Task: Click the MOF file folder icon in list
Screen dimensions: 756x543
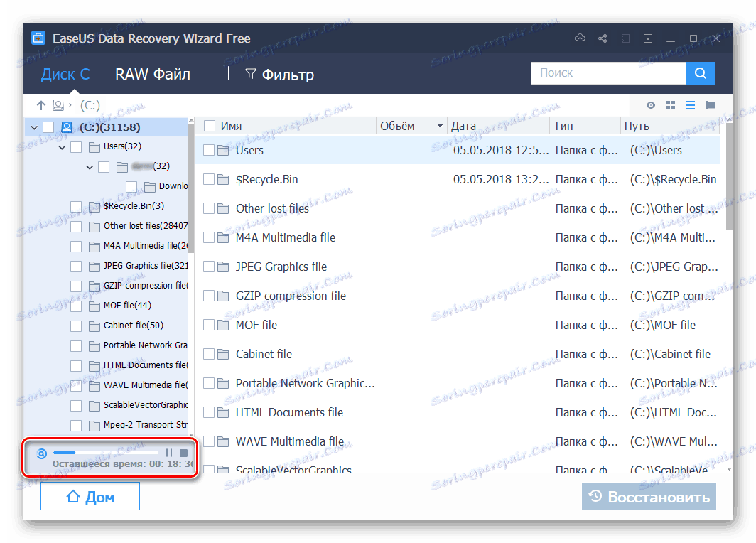Action: (223, 325)
